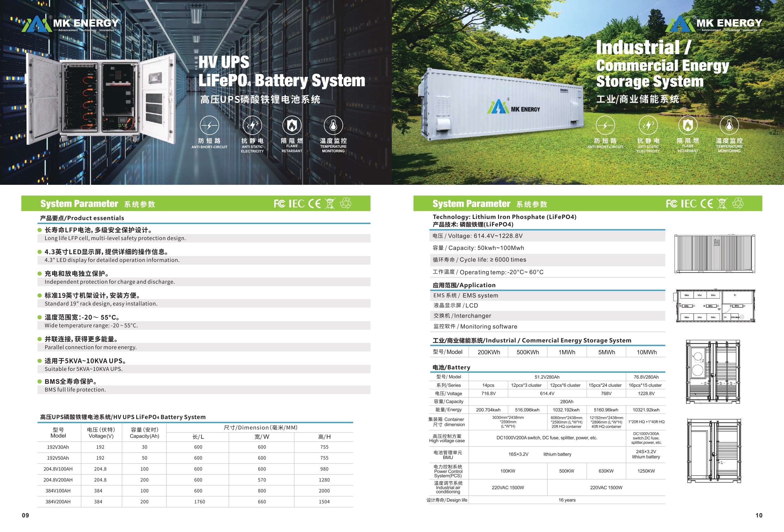Click the anti short-circuit icon on the Industrial storage banner
784x532 pixels.
pos(605,125)
